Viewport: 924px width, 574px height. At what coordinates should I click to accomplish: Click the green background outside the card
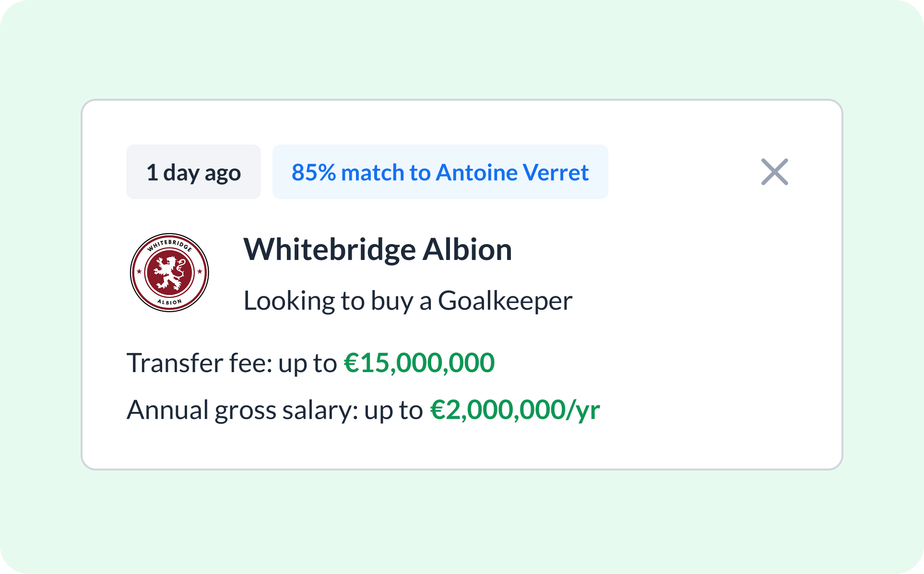click(461, 523)
